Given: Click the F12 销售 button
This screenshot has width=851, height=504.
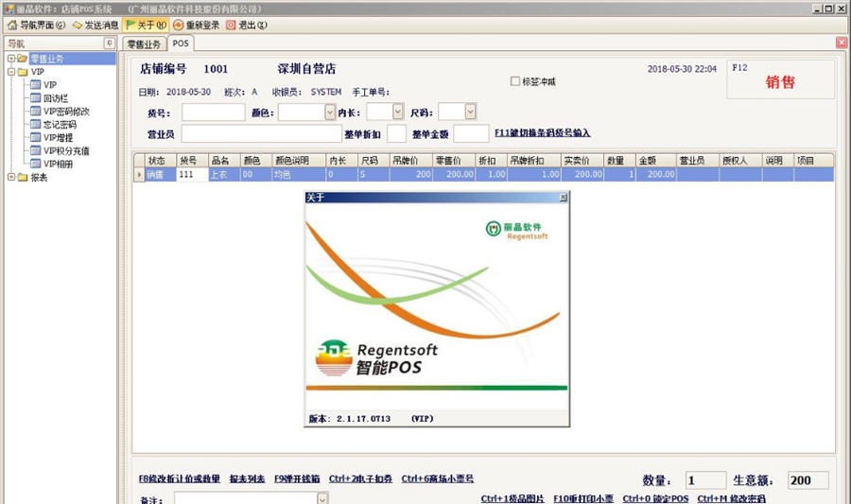Looking at the screenshot, I should [780, 79].
